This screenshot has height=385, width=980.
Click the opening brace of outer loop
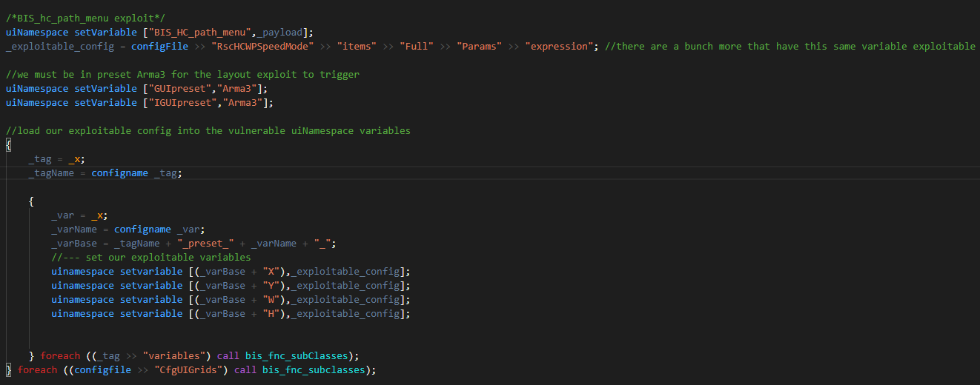pyautogui.click(x=9, y=144)
